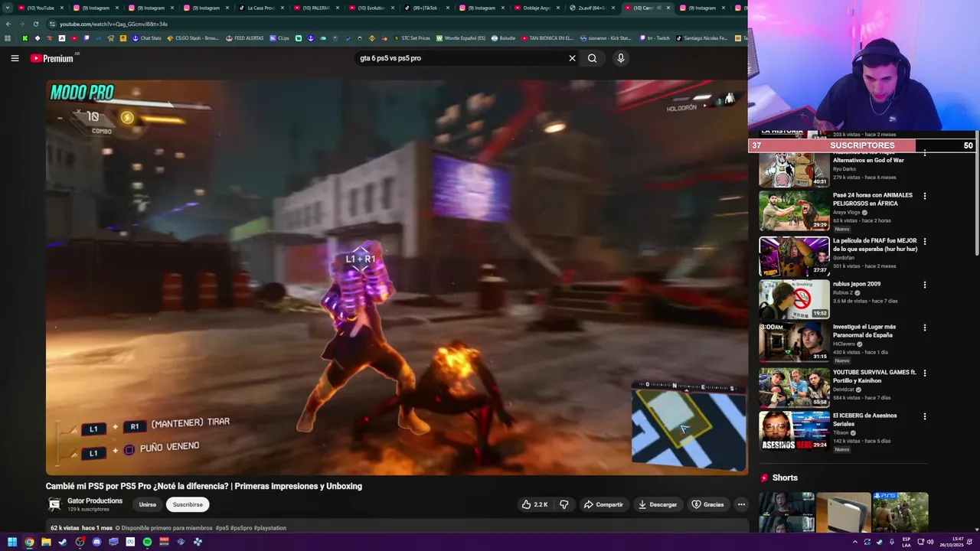Screen dimensions: 980x551
Task: Open Chrome from the taskbar
Action: (x=29, y=542)
